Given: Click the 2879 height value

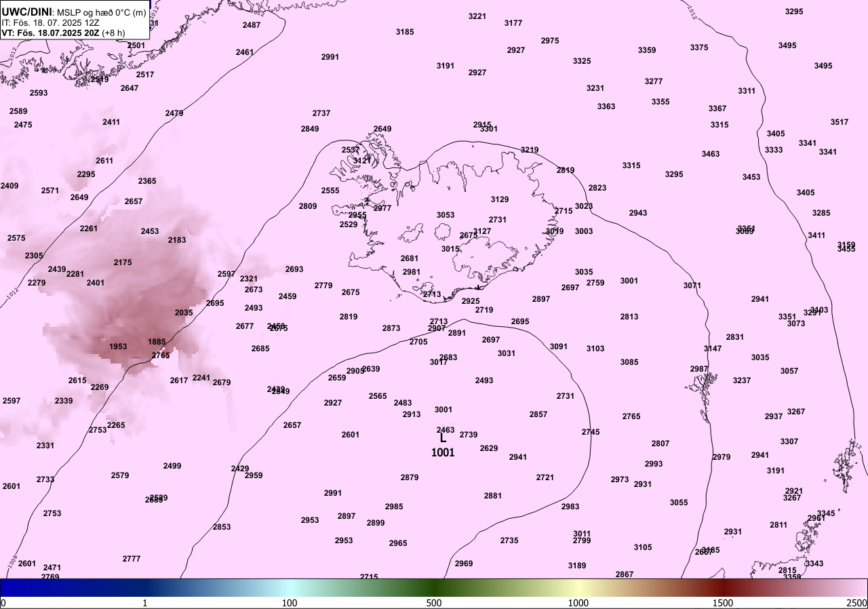Looking at the screenshot, I should pyautogui.click(x=410, y=477).
